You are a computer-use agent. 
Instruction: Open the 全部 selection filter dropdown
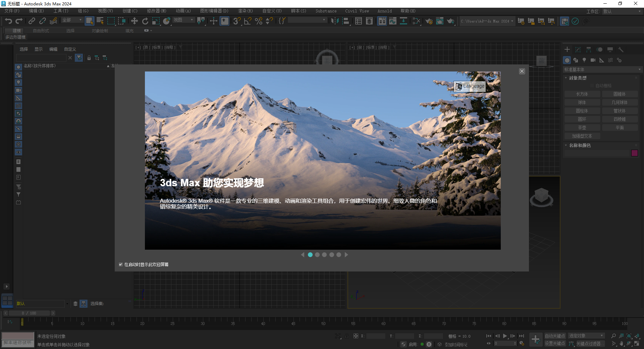72,20
